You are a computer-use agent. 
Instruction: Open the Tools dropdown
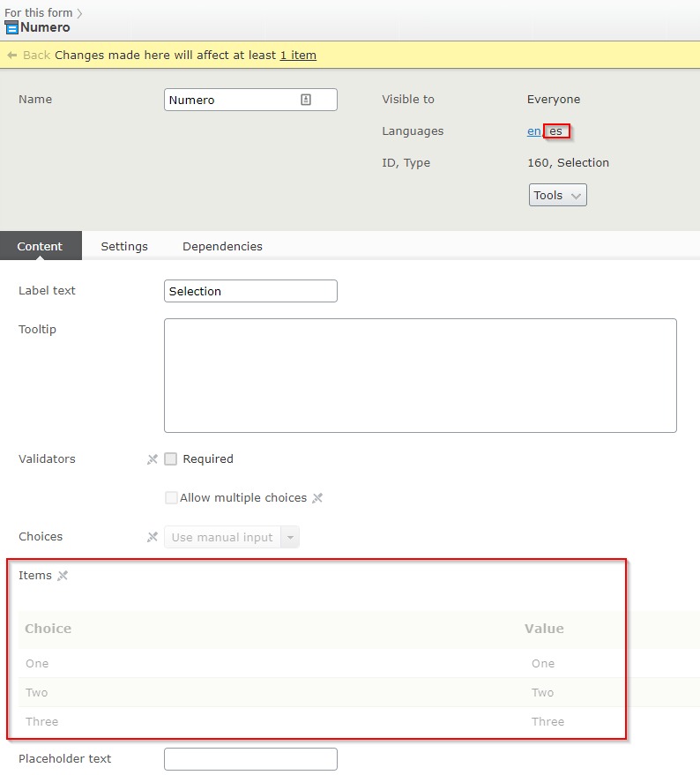pyautogui.click(x=557, y=195)
